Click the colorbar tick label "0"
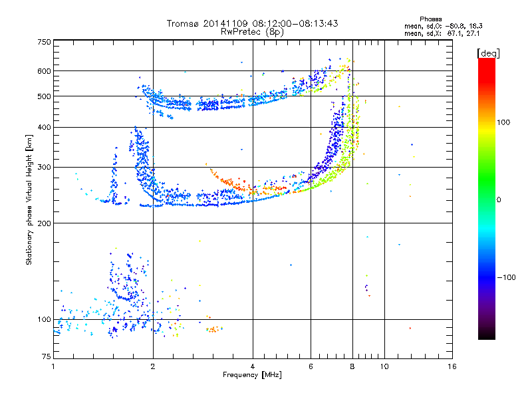 (x=499, y=200)
